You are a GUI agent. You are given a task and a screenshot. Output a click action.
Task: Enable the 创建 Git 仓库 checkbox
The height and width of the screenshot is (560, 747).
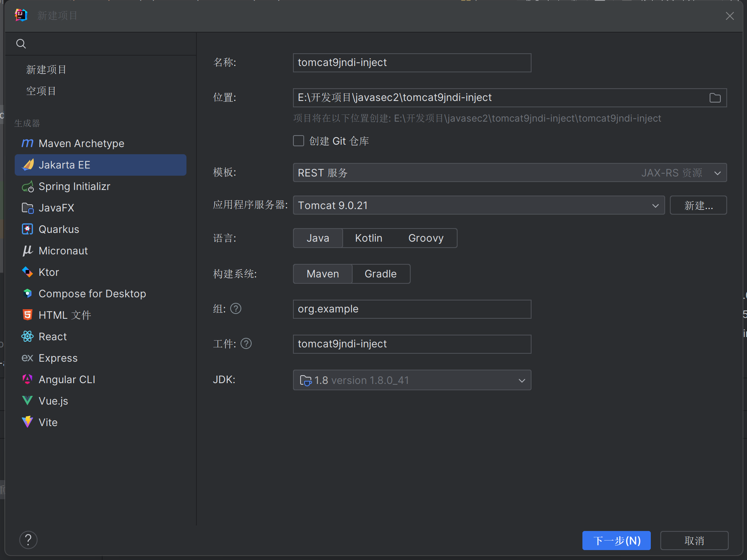click(299, 141)
